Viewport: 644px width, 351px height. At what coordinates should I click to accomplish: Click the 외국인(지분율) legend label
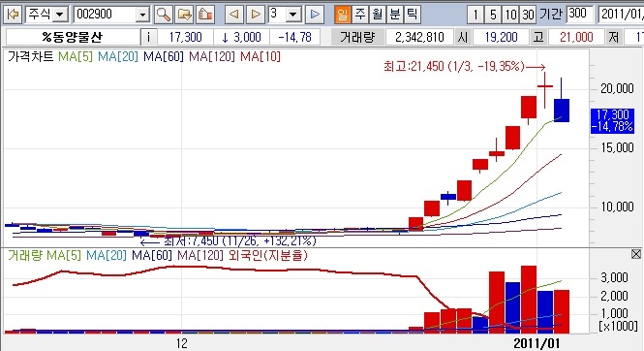coord(267,255)
